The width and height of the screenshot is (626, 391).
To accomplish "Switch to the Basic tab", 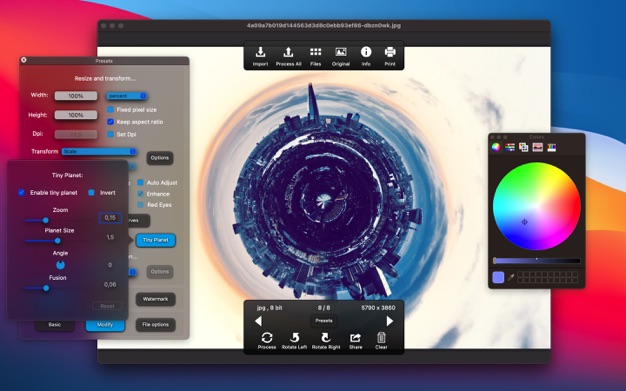I will [x=55, y=325].
